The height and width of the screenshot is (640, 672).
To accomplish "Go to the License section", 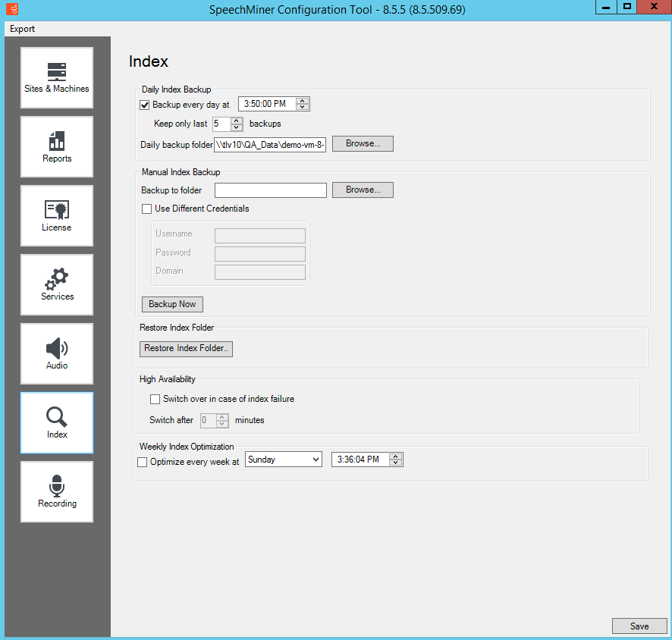I will click(57, 215).
